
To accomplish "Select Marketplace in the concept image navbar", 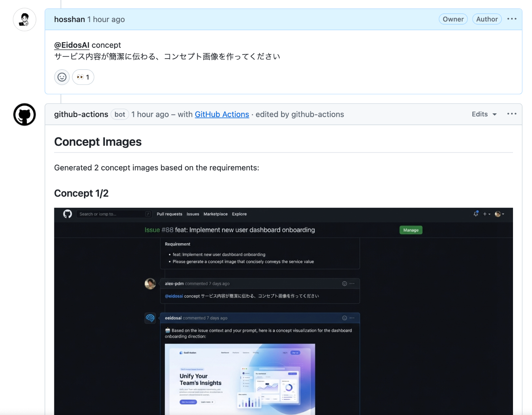I will pyautogui.click(x=215, y=214).
